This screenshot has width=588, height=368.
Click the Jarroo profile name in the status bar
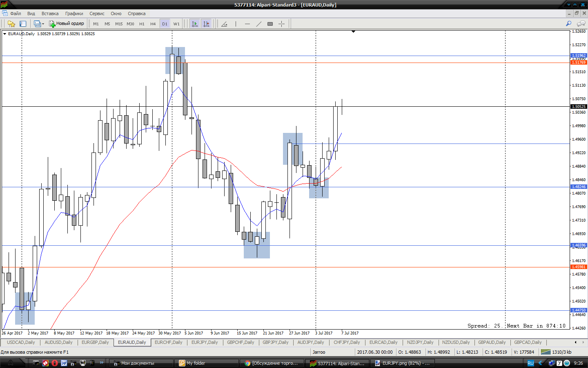(x=319, y=352)
